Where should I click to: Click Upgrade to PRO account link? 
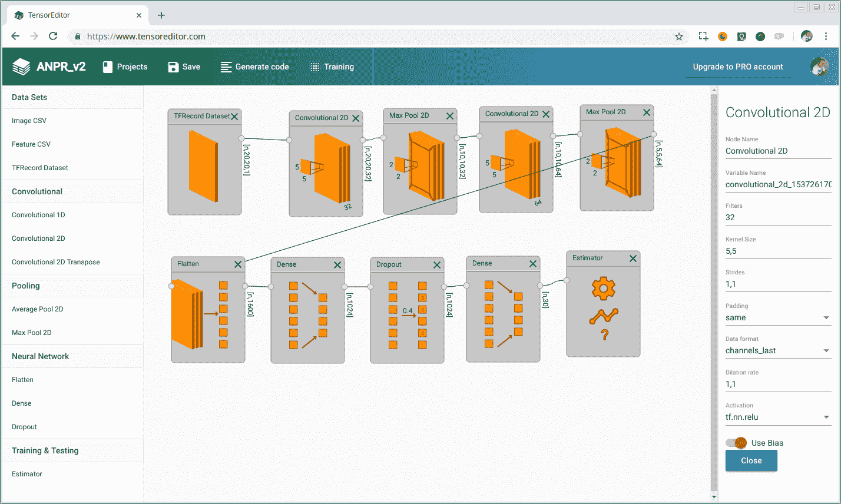(737, 67)
